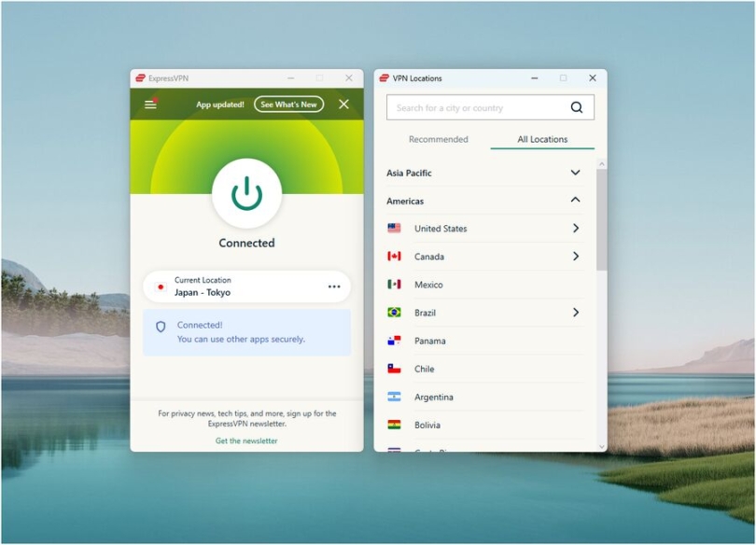Open United States server list arrow

click(576, 228)
